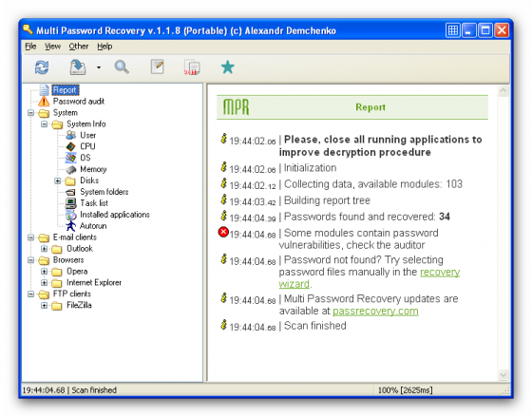Follow the passrecovery.com link

pos(375,312)
